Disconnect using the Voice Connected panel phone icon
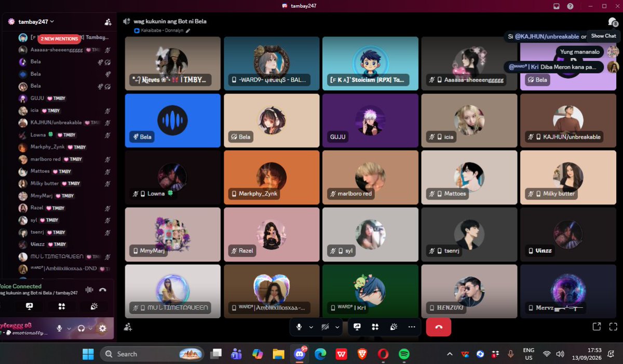The height and width of the screenshot is (364, 623). coord(103,290)
